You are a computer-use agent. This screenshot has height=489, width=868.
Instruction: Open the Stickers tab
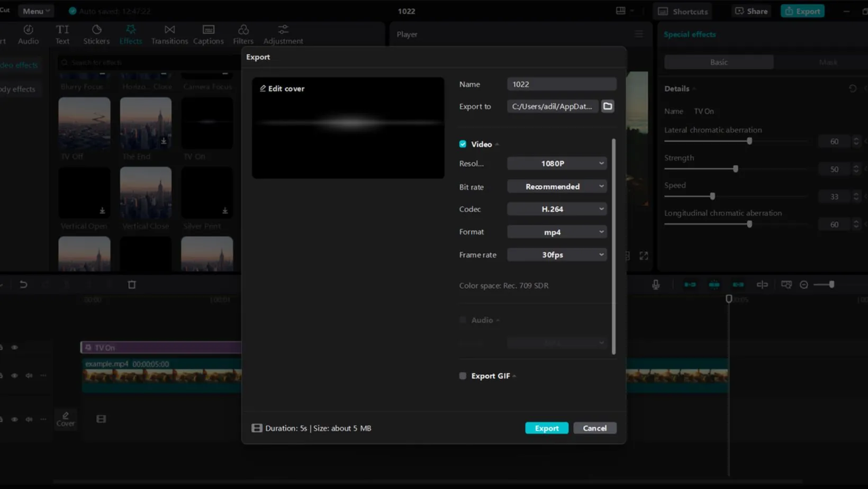[96, 34]
